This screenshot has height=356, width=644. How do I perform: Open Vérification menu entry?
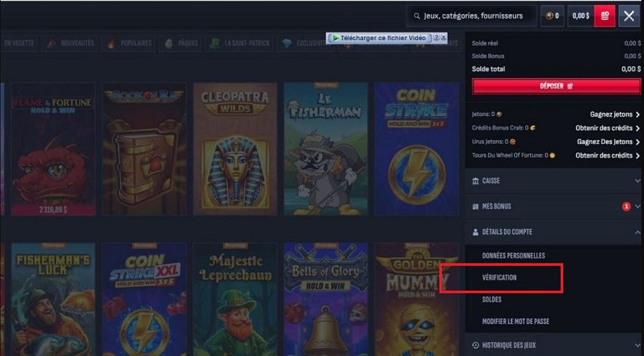click(x=499, y=277)
